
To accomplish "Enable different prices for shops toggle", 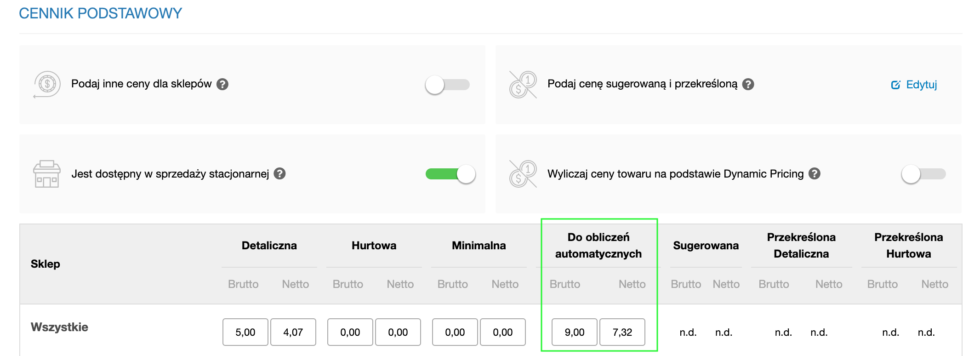I will pos(448,85).
